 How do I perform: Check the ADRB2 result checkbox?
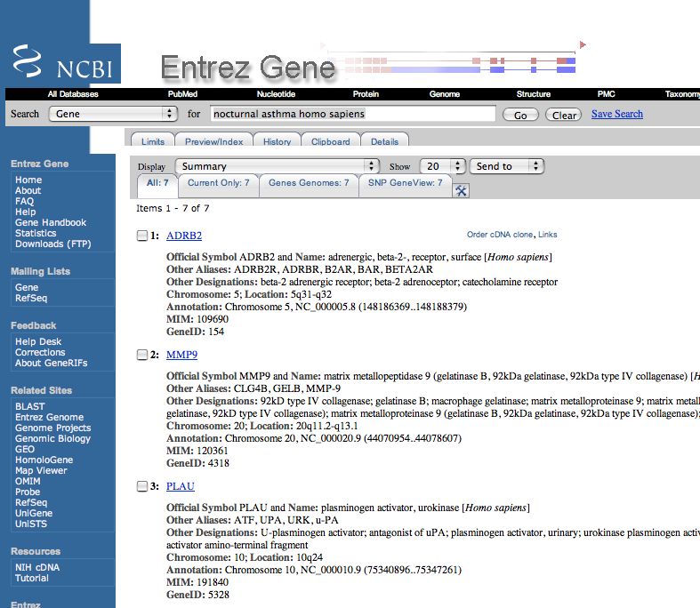click(x=142, y=236)
